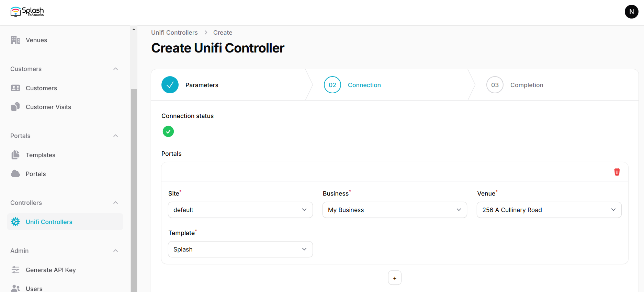The height and width of the screenshot is (292, 644).
Task: Open the Site dropdown showing default
Action: pyautogui.click(x=240, y=210)
